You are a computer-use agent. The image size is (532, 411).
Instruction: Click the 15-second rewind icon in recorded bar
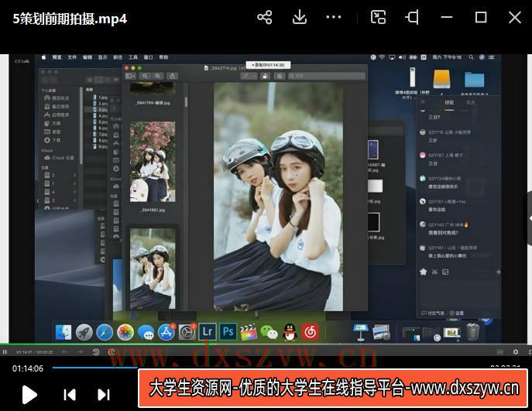point(96,352)
